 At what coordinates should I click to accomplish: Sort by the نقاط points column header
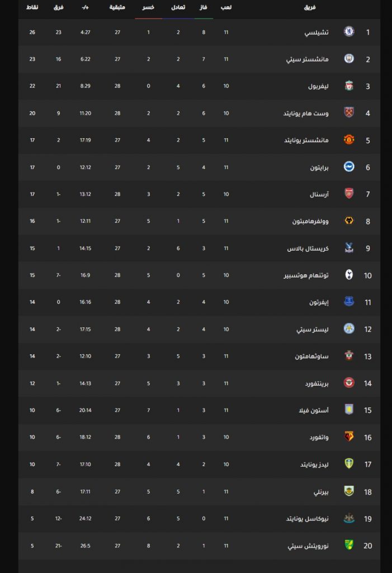click(32, 7)
